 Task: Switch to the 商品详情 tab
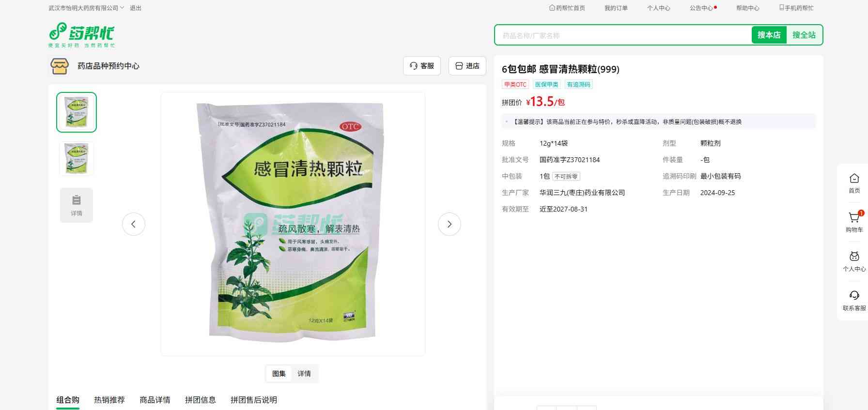pos(155,400)
